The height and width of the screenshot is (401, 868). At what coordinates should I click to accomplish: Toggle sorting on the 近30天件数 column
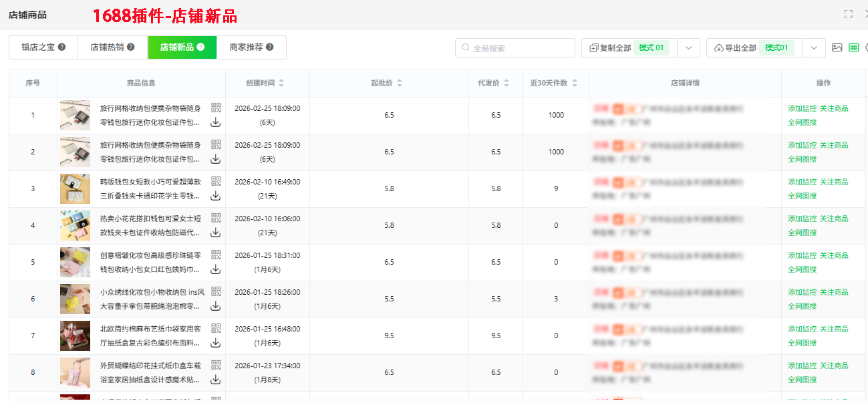click(573, 83)
